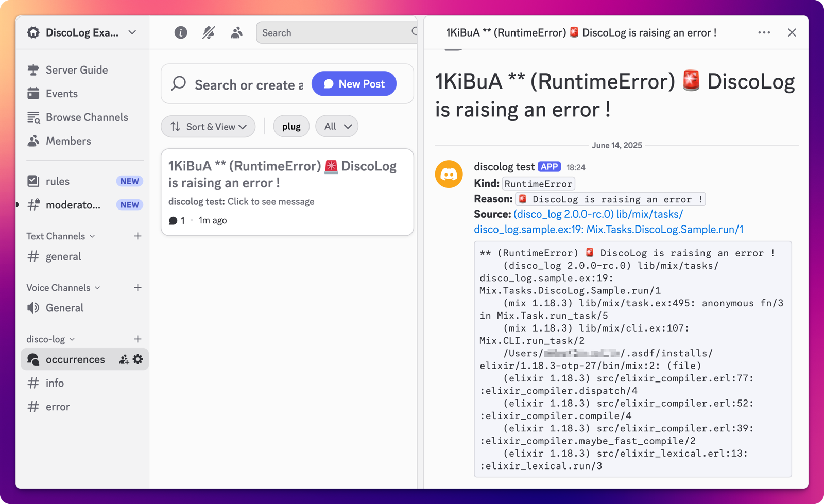Screen dimensions: 824x504
Task: Go to the Server Guide
Action: (77, 70)
